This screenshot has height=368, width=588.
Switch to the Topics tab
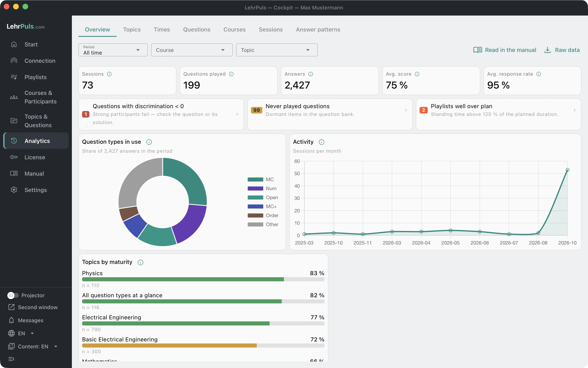132,29
